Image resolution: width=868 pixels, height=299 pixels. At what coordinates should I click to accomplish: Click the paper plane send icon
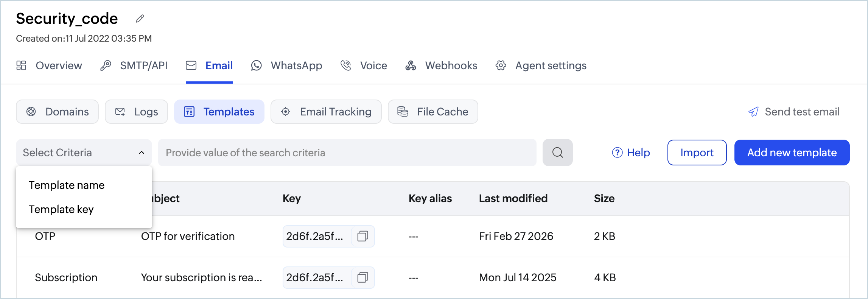pyautogui.click(x=753, y=112)
